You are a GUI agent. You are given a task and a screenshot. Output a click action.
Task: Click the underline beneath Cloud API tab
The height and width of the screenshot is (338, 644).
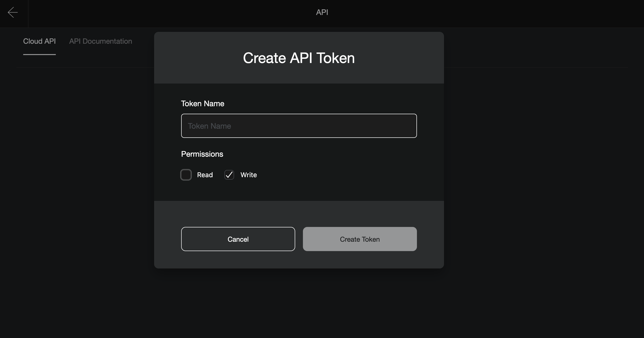[39, 54]
